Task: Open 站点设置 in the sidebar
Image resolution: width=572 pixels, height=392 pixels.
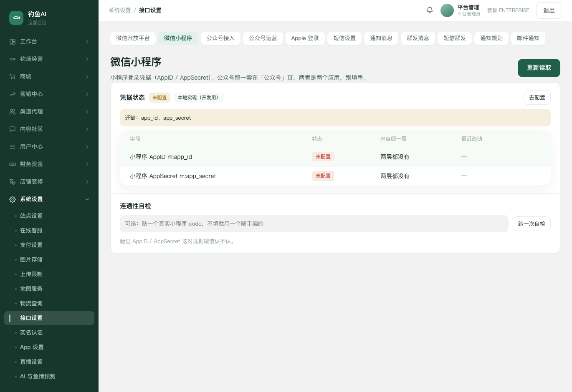Action: [x=31, y=216]
